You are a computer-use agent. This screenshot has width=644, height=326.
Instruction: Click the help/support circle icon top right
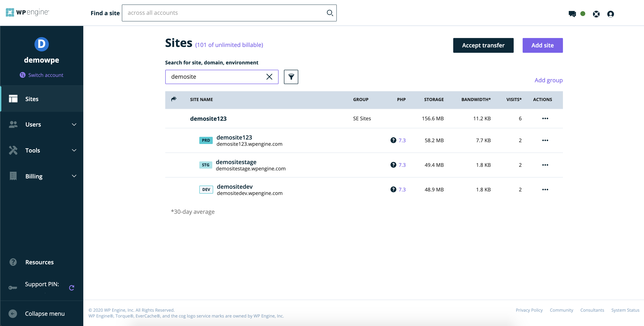pos(596,14)
